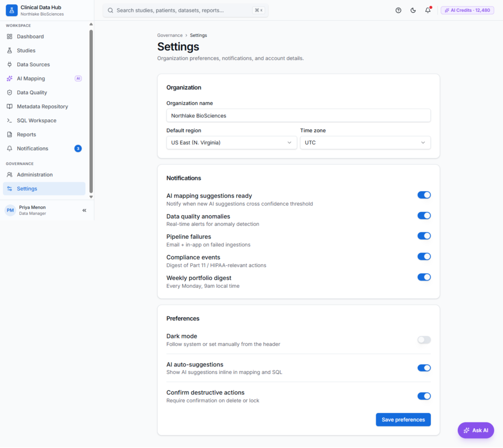
Task: Open the Time zone dropdown
Action: pyautogui.click(x=365, y=143)
